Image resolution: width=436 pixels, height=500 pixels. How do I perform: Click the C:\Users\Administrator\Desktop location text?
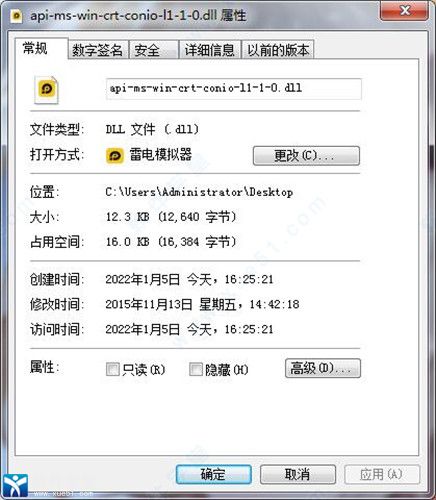[x=199, y=192]
